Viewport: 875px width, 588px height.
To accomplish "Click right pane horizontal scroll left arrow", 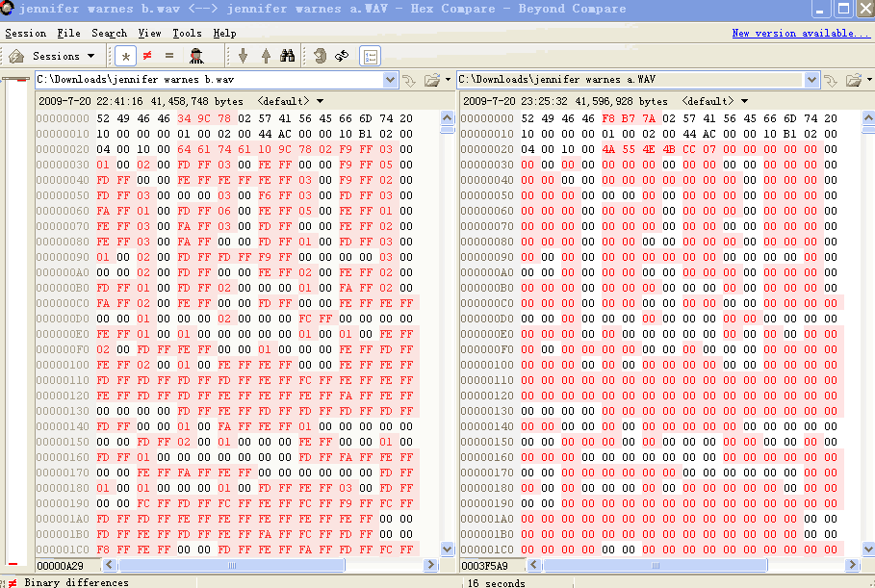I will 533,565.
